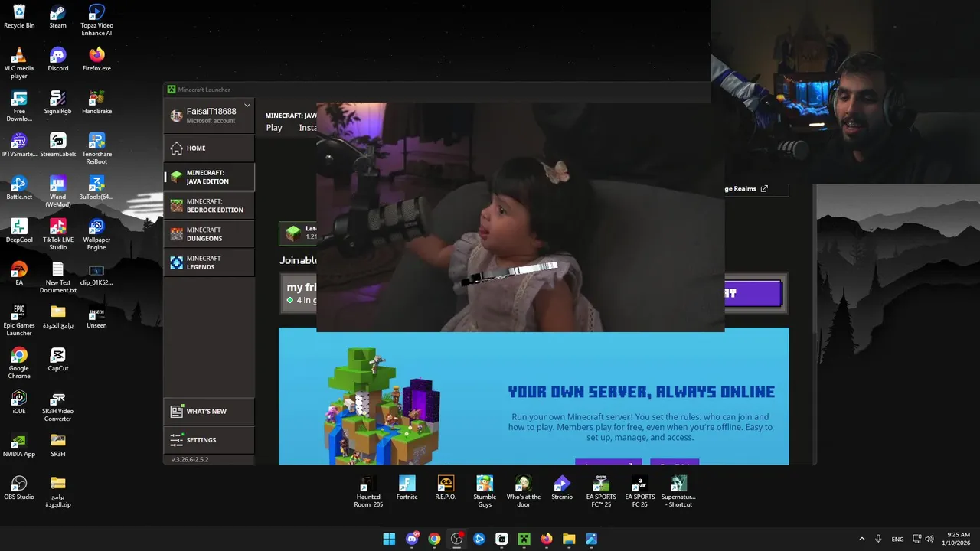The height and width of the screenshot is (551, 980).
Task: Open EA SPORTS FC 25 shortcut
Action: tap(601, 491)
